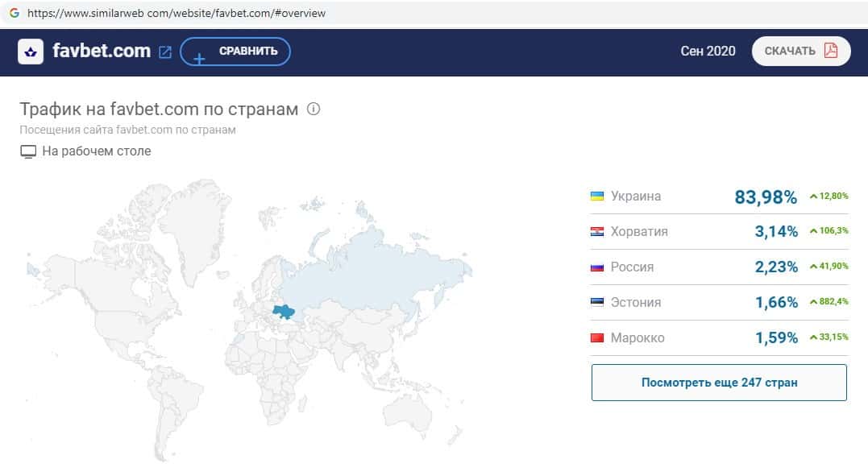Click the 106,3% growth indicator
Screen dimensions: 868x476
pyautogui.click(x=829, y=231)
